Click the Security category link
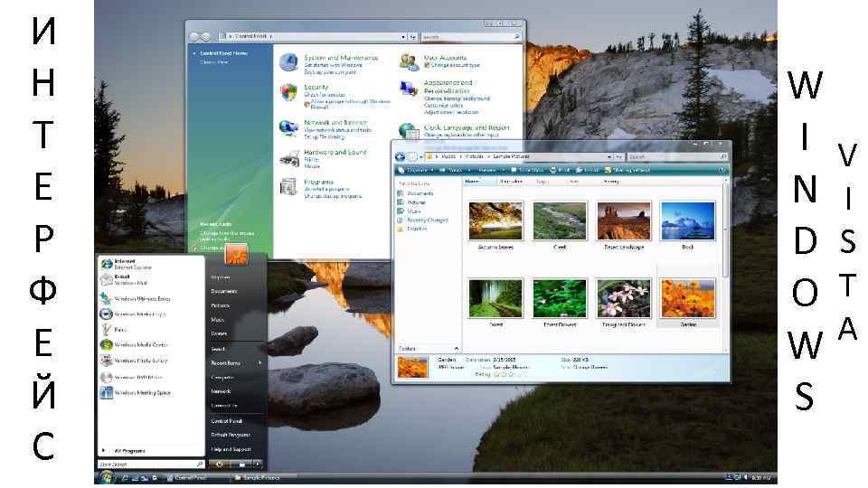The height and width of the screenshot is (488, 868). point(316,87)
